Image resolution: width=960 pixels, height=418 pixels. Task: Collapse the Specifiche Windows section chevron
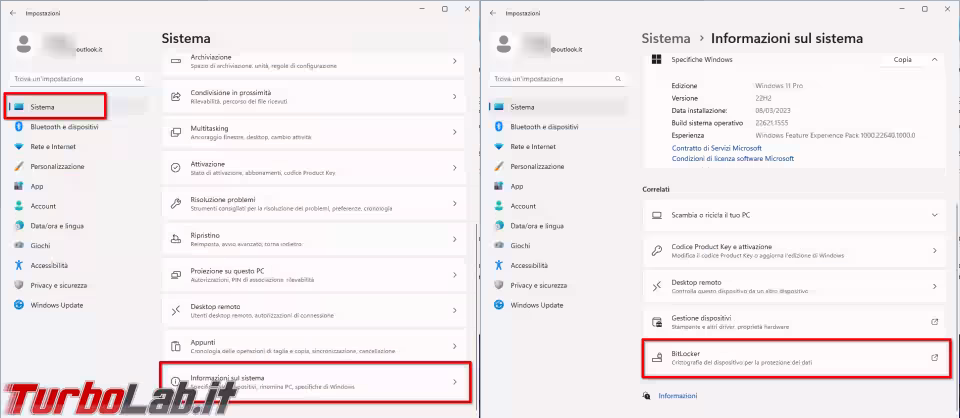934,60
